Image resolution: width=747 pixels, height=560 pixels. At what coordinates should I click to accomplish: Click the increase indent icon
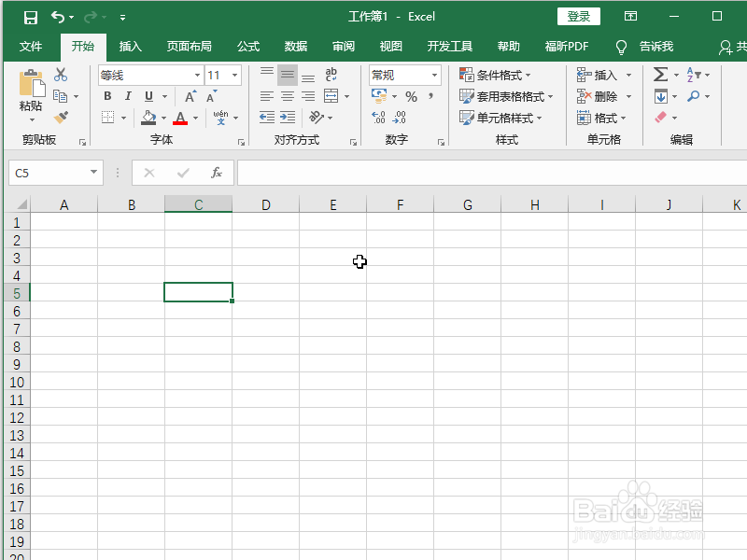point(288,118)
